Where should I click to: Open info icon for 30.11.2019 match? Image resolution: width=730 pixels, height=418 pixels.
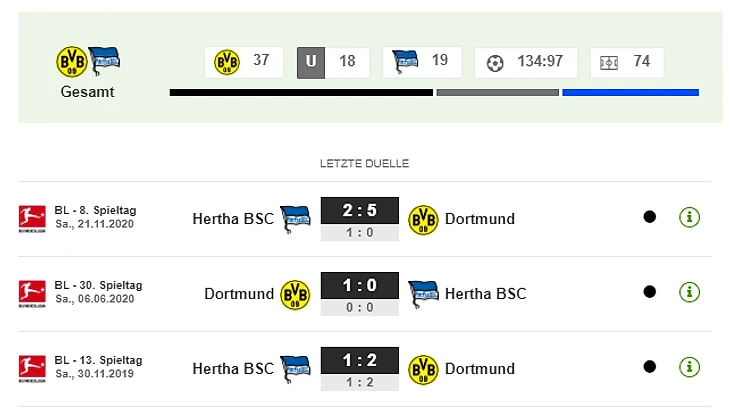pyautogui.click(x=689, y=367)
